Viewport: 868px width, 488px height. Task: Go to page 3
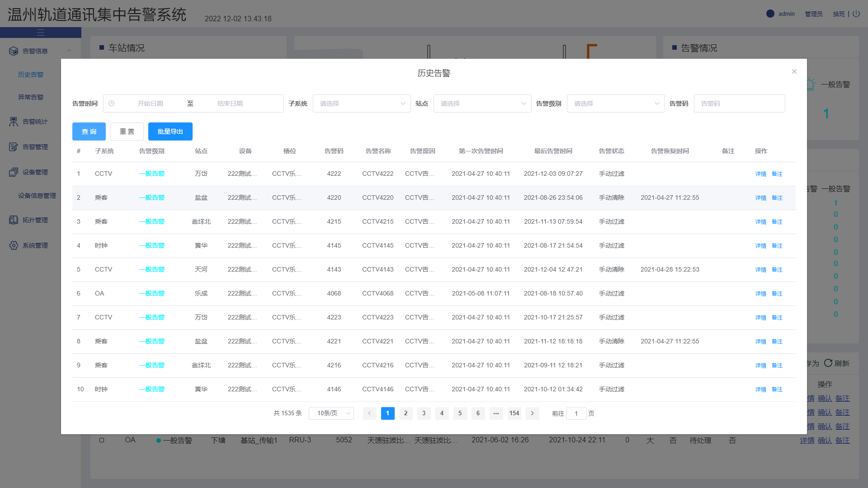click(424, 413)
